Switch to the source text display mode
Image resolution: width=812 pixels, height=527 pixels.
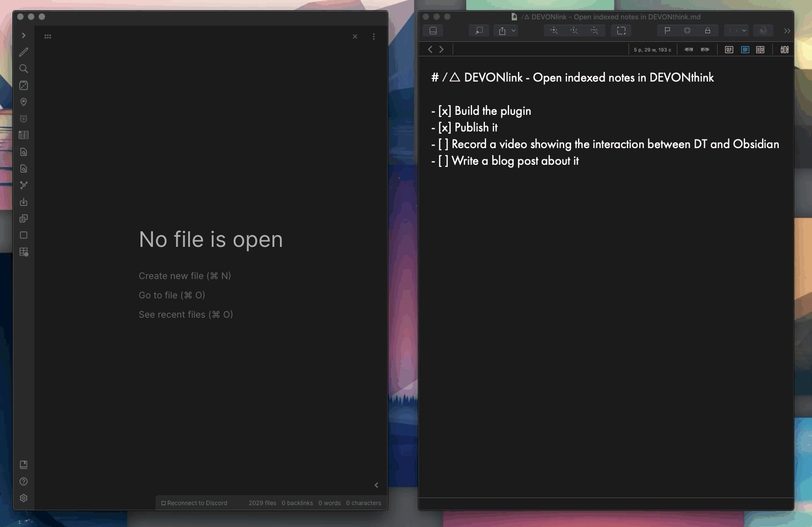pos(745,49)
